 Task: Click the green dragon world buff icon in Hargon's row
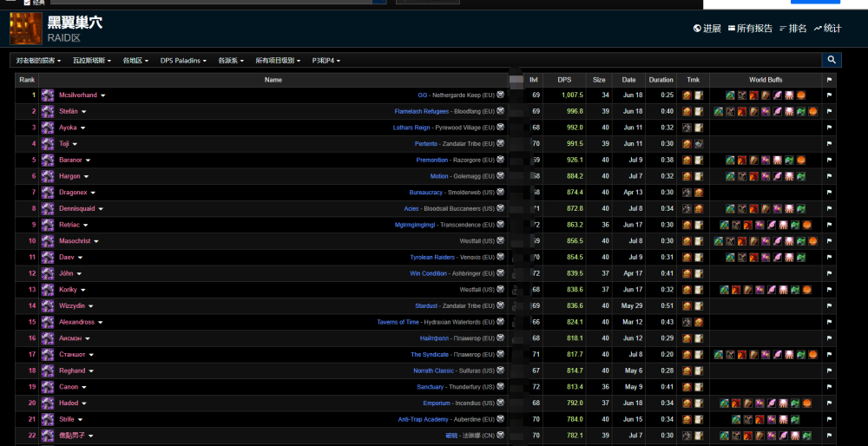pyautogui.click(x=801, y=176)
